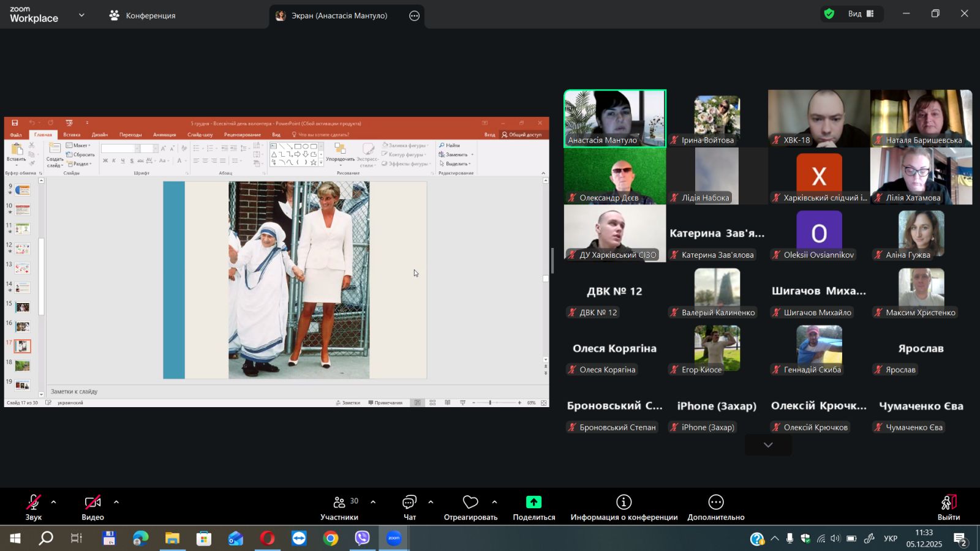Open Zoom Workplace dropdown menu
The width and height of the screenshot is (980, 551).
(81, 15)
